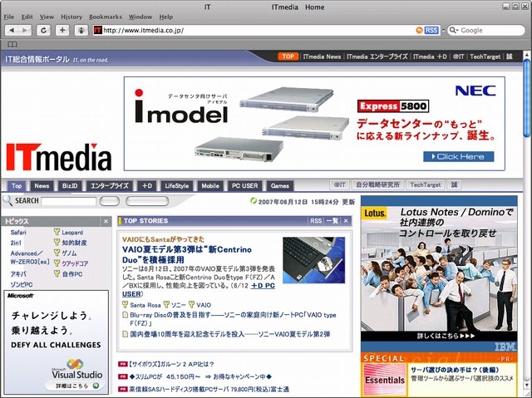Click the ITmedia favicon in address bar
The height and width of the screenshot is (398, 532).
[x=98, y=30]
